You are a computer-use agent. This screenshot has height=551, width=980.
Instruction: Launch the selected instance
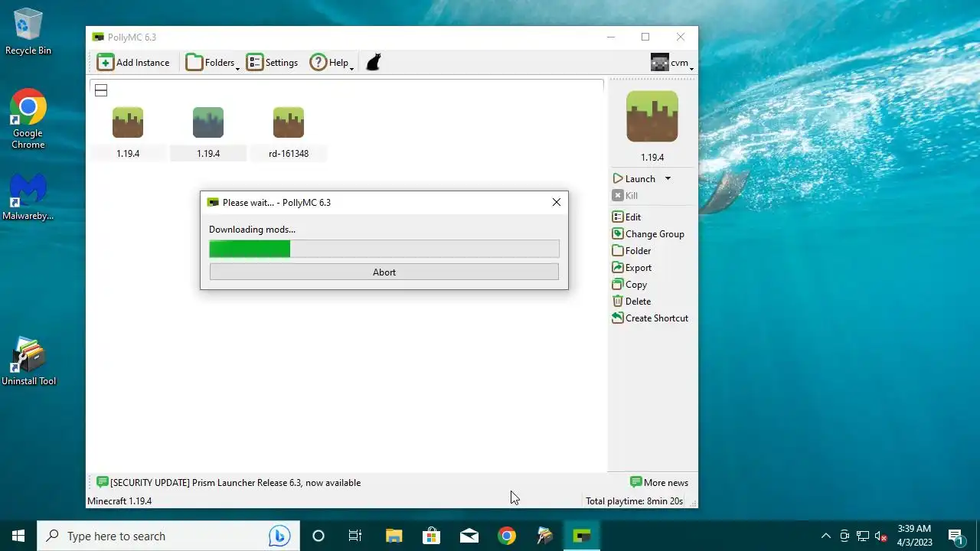(634, 178)
